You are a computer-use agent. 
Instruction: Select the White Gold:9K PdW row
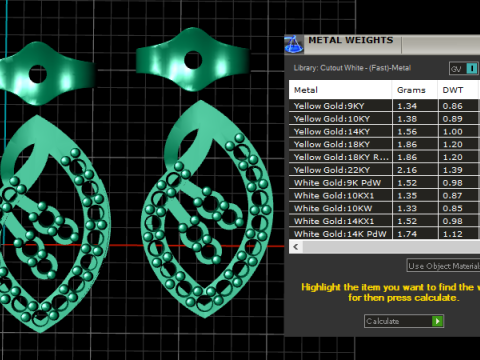[384, 183]
